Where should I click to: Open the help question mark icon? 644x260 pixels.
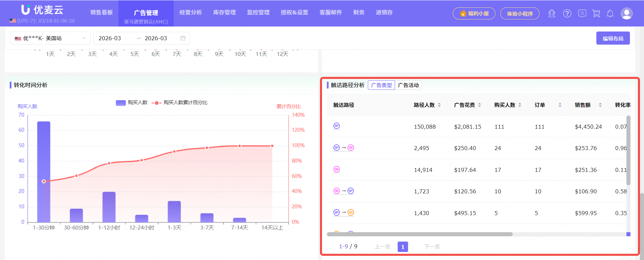point(567,13)
